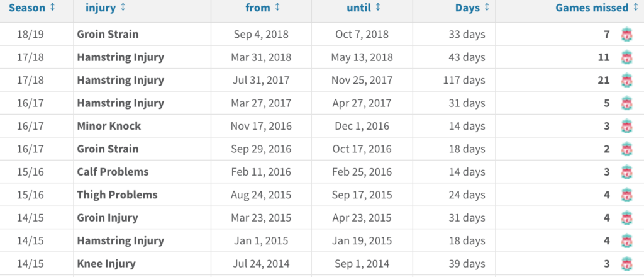Sort the table by Season column
Image resolution: width=644 pixels, height=277 pixels.
[32, 8]
